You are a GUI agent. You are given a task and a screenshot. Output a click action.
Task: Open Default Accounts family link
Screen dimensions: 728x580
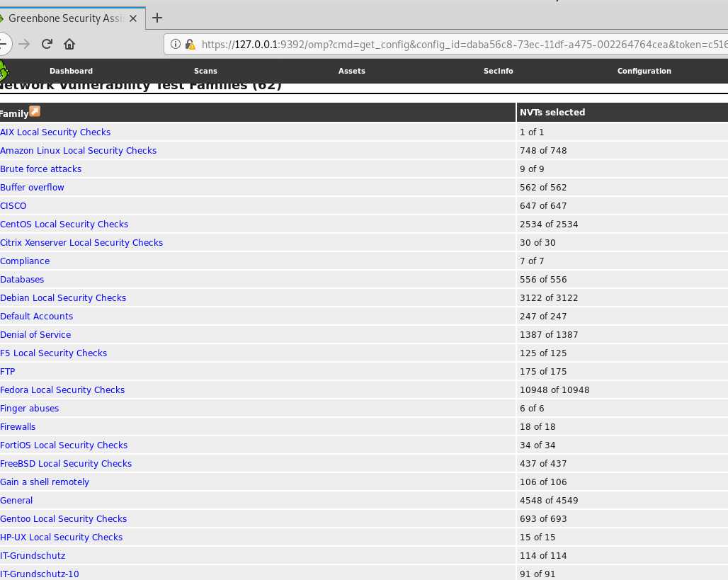point(36,317)
